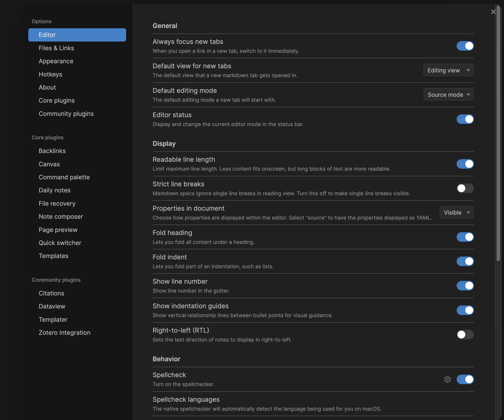This screenshot has height=420, width=504.
Task: Toggle the Spellcheck switch off
Action: [465, 379]
